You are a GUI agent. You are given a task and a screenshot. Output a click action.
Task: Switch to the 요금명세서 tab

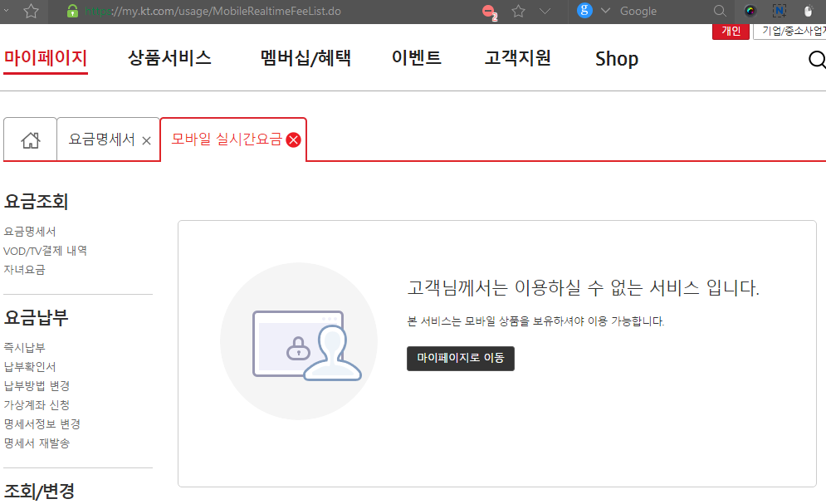coord(101,140)
